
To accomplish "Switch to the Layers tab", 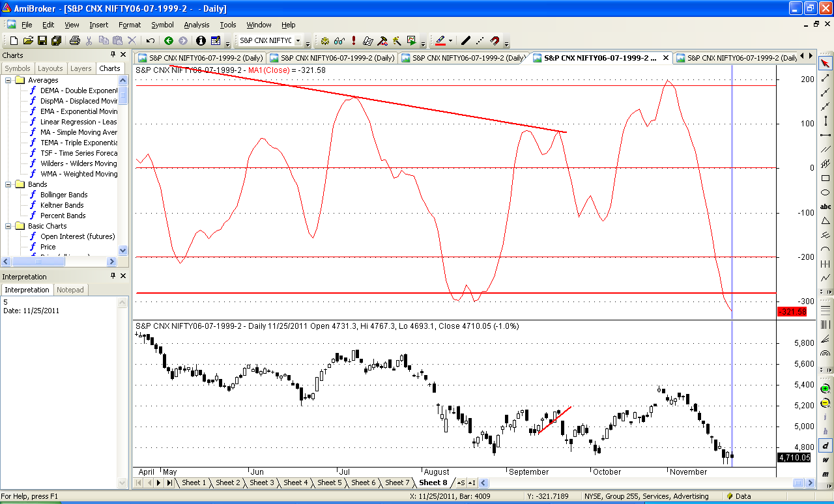I will (x=81, y=68).
